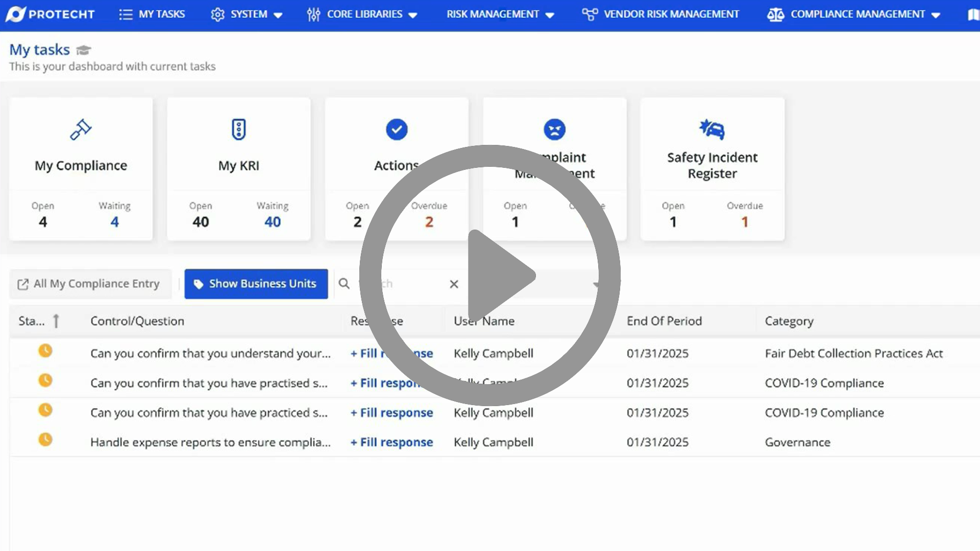Click the search magnifier icon
Image resolution: width=980 pixels, height=551 pixels.
(x=345, y=284)
